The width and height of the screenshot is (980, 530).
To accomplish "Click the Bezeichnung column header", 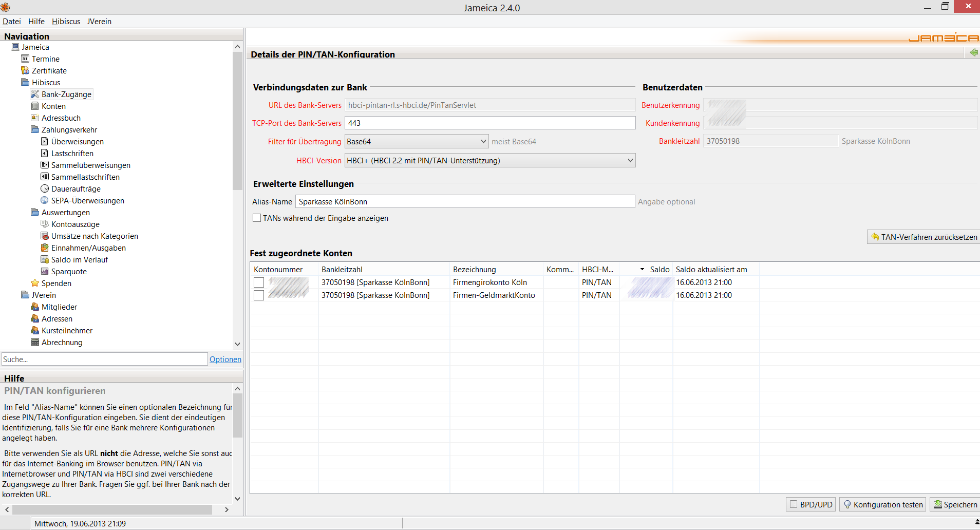I will 497,269.
